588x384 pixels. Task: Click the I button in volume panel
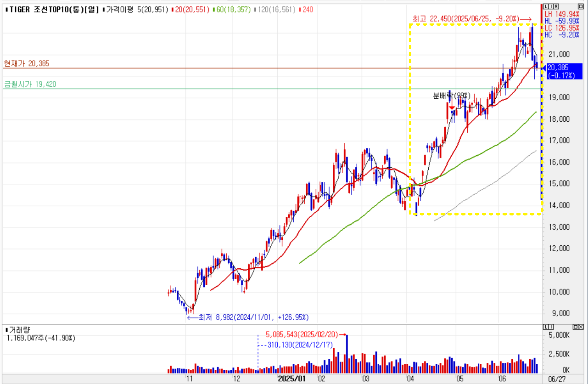(550, 327)
